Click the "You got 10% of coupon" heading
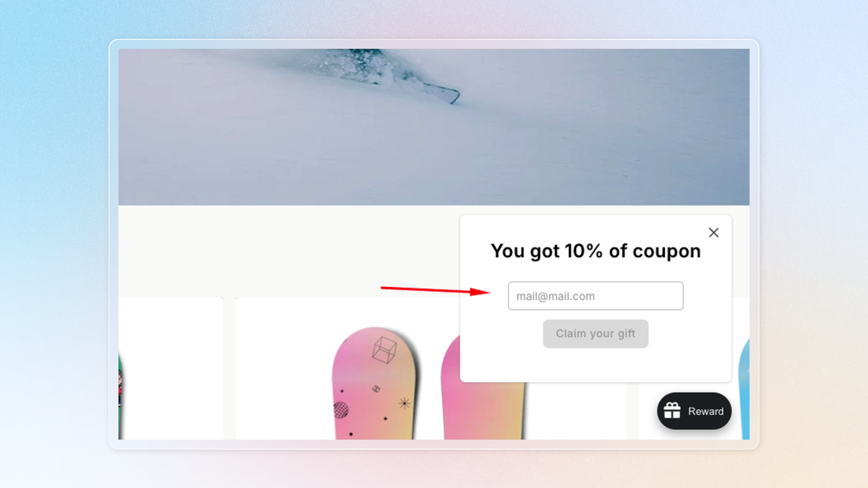 click(x=595, y=251)
